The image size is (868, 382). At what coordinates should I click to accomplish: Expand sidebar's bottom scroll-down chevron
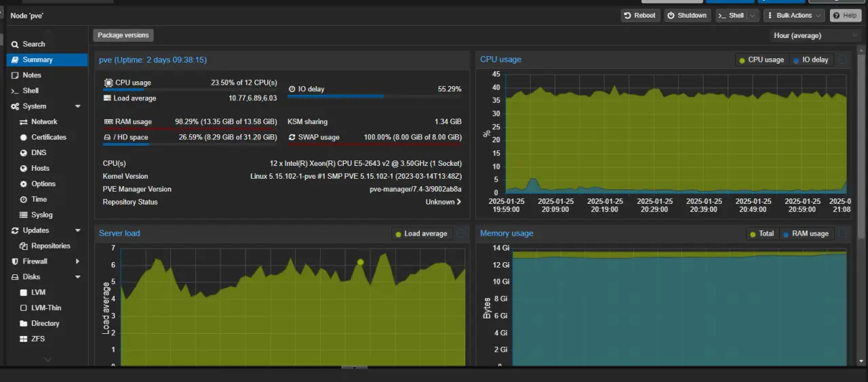(47, 360)
